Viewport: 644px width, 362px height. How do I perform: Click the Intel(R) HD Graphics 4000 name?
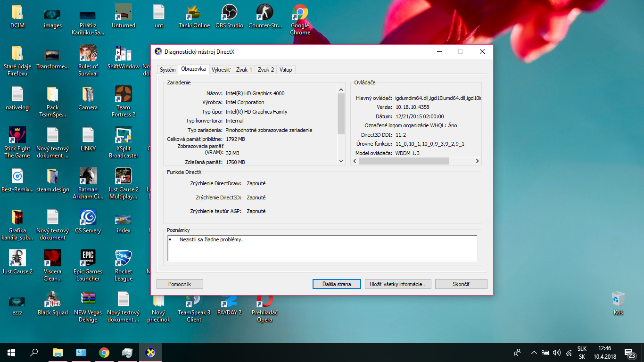[x=255, y=93]
